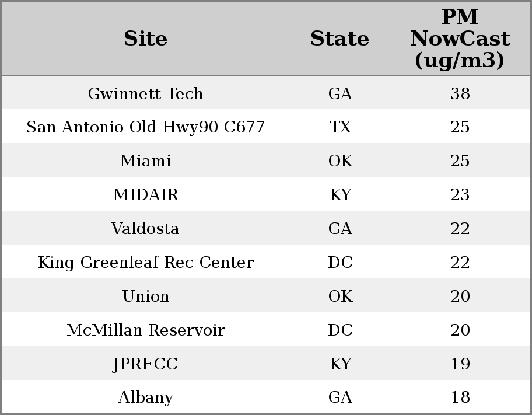Select the PM value 18 for Albany

tap(460, 397)
